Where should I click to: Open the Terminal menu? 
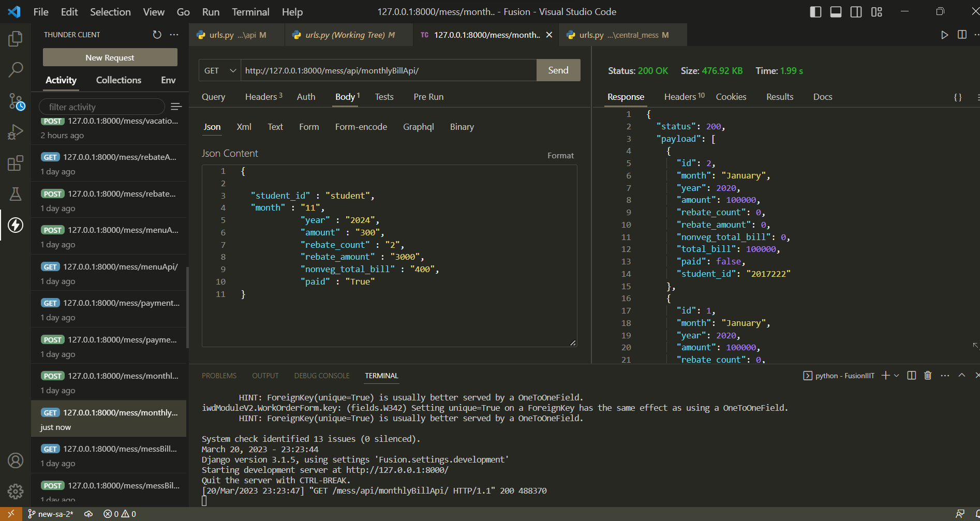(250, 12)
